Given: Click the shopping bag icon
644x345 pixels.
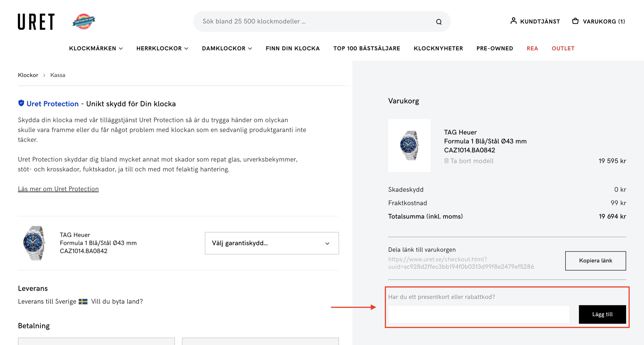Looking at the screenshot, I should coord(575,21).
